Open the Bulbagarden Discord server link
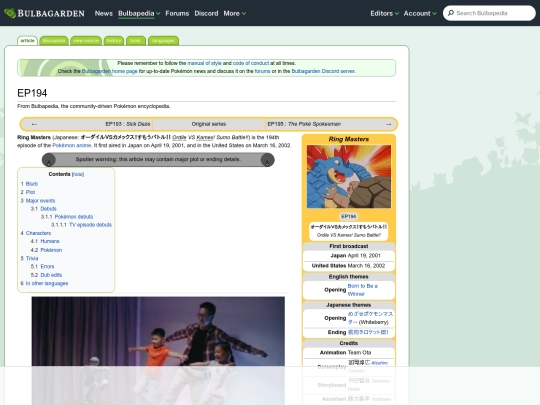 (323, 71)
